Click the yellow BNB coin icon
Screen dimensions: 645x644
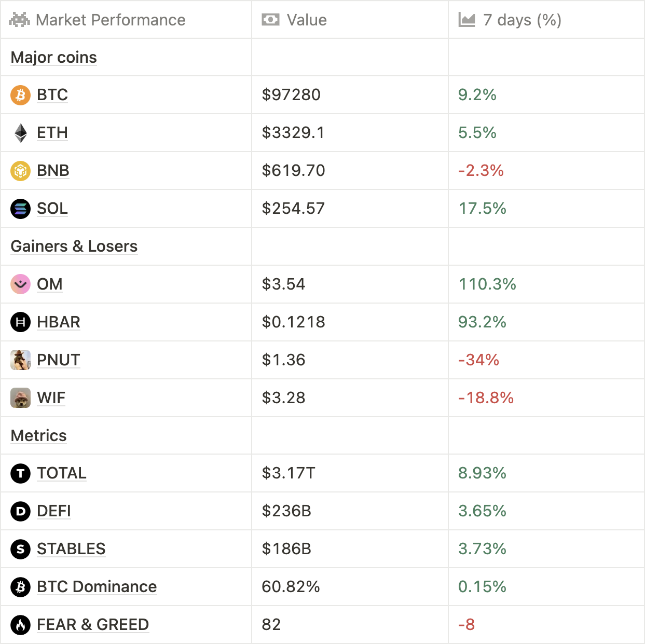click(x=21, y=171)
